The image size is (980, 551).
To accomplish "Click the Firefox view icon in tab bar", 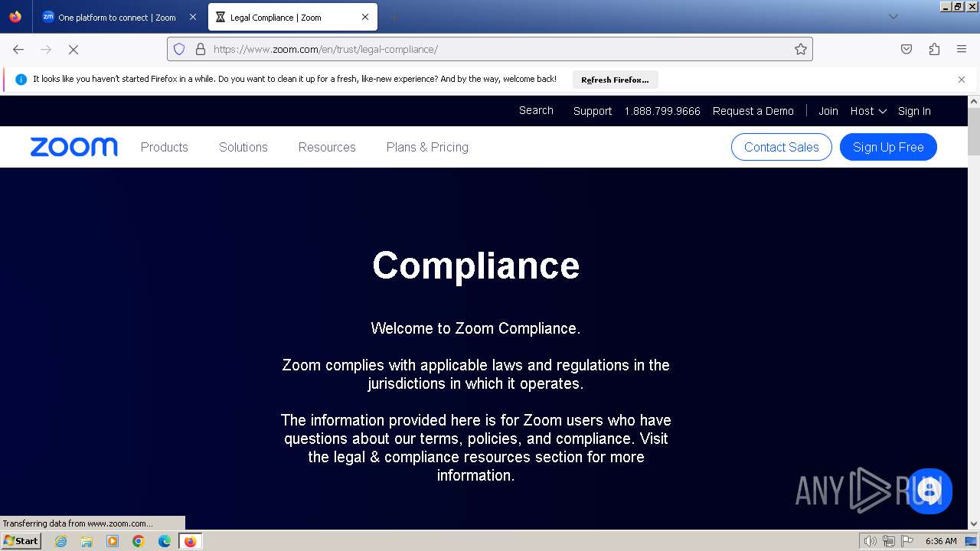I will [15, 17].
